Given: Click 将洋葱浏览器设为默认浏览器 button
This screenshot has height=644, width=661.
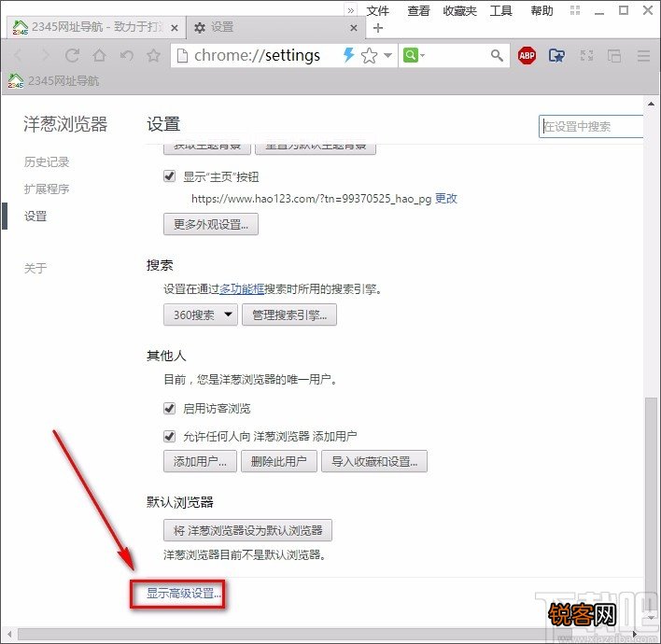Looking at the screenshot, I should [248, 530].
